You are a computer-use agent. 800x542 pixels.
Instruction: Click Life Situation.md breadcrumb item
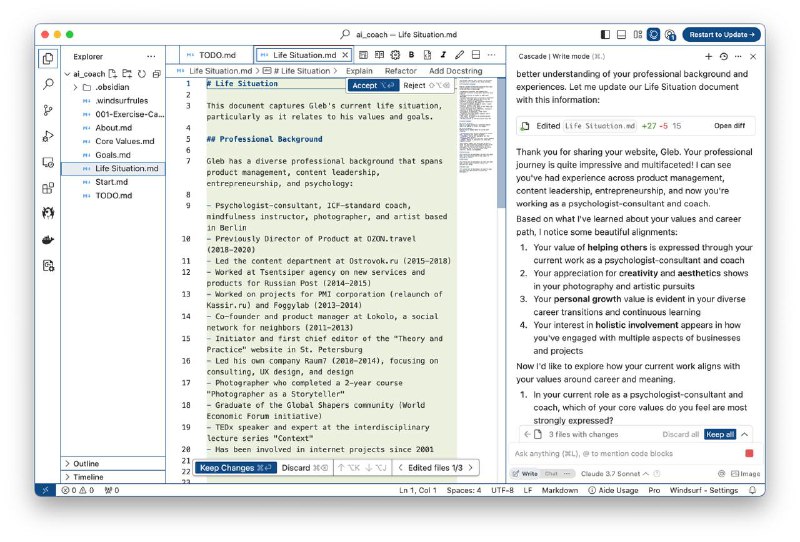click(220, 71)
